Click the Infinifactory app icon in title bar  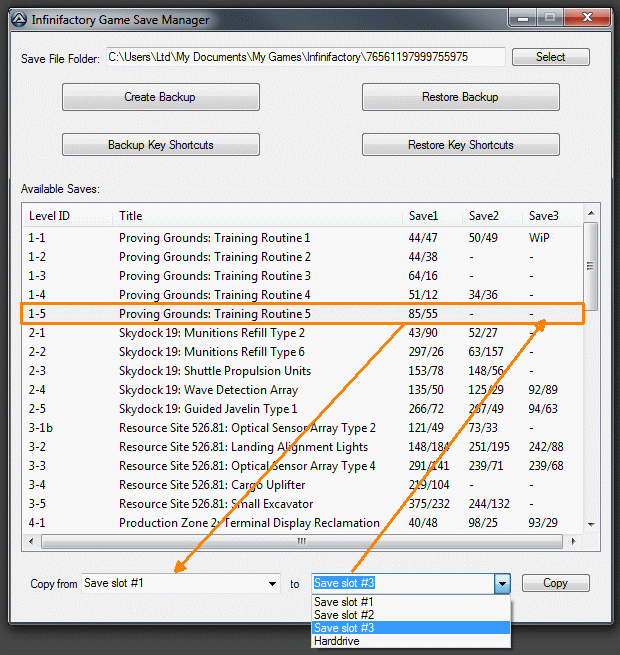pyautogui.click(x=19, y=20)
